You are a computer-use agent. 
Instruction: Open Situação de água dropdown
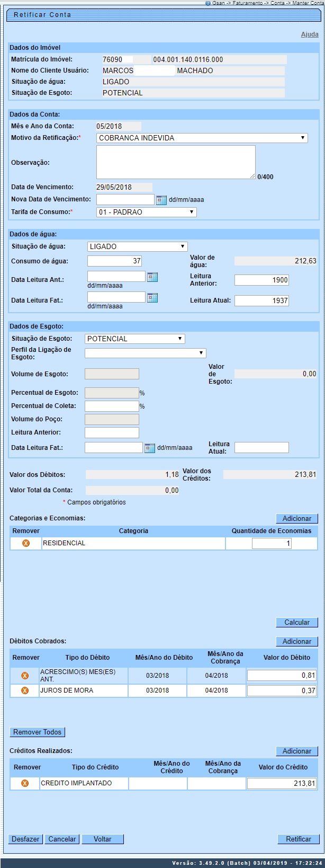(x=137, y=246)
